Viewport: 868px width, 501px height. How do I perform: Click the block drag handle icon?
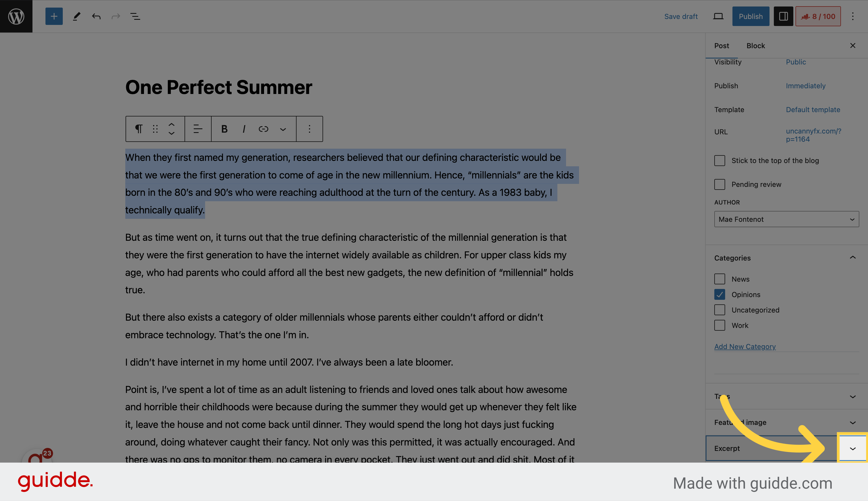tap(154, 129)
